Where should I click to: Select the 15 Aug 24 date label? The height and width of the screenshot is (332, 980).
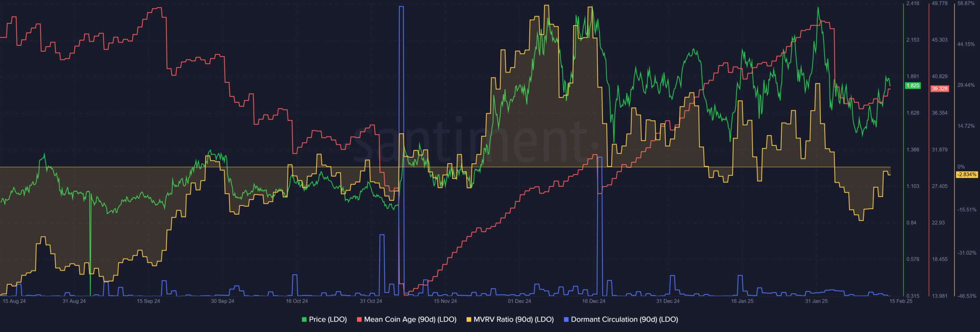[14, 301]
